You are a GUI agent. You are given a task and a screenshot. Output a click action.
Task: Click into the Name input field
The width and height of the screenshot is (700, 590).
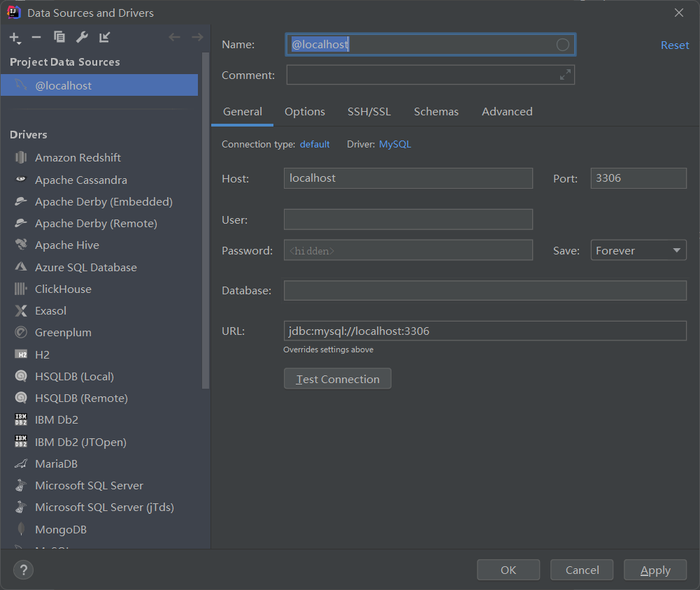tap(430, 45)
